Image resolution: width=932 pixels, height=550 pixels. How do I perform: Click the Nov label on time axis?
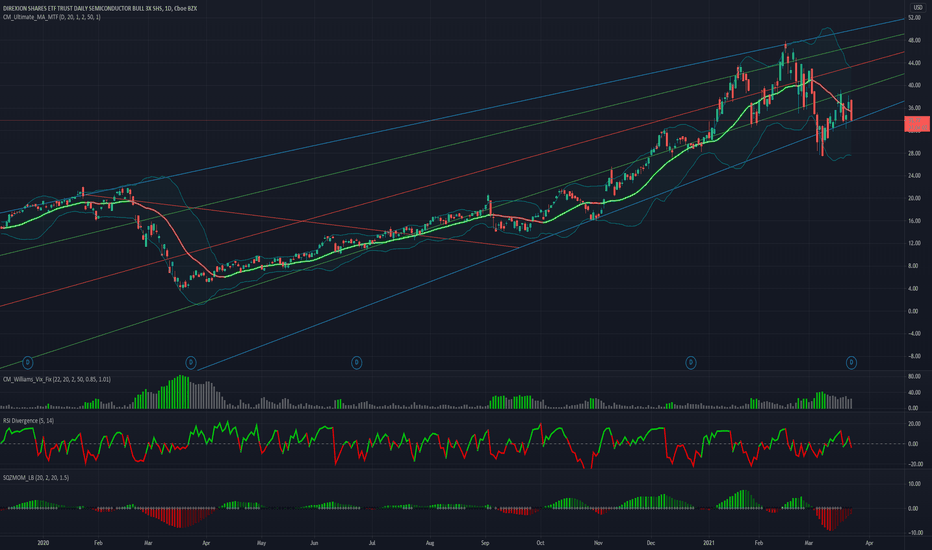pos(598,543)
